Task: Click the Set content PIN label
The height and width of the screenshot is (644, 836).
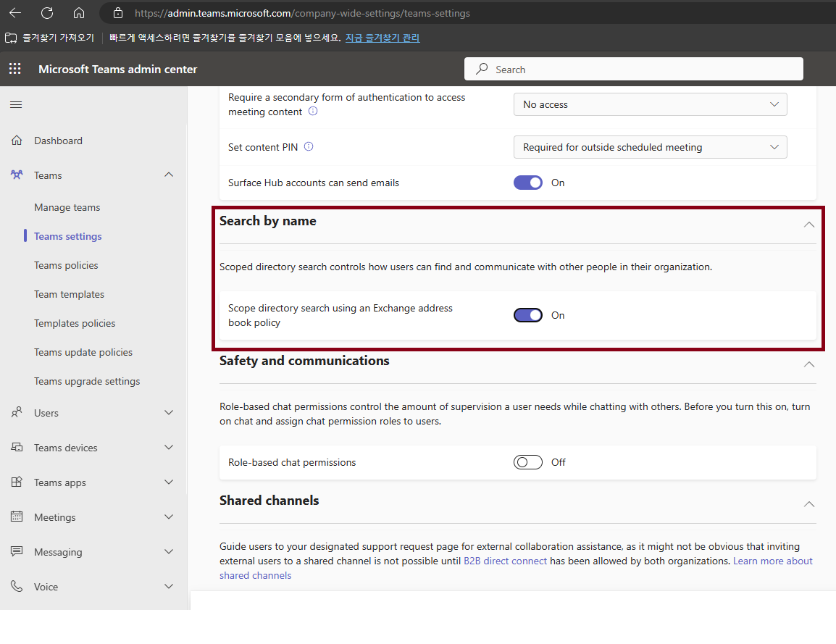Action: (263, 147)
